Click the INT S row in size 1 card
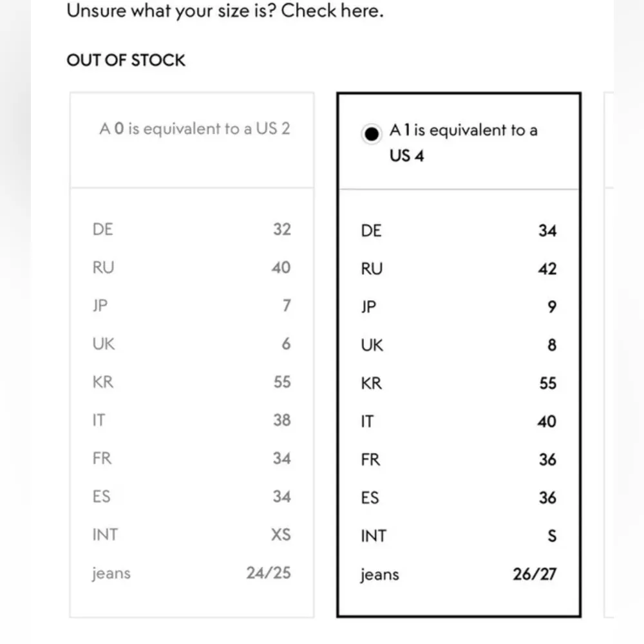 [x=459, y=536]
